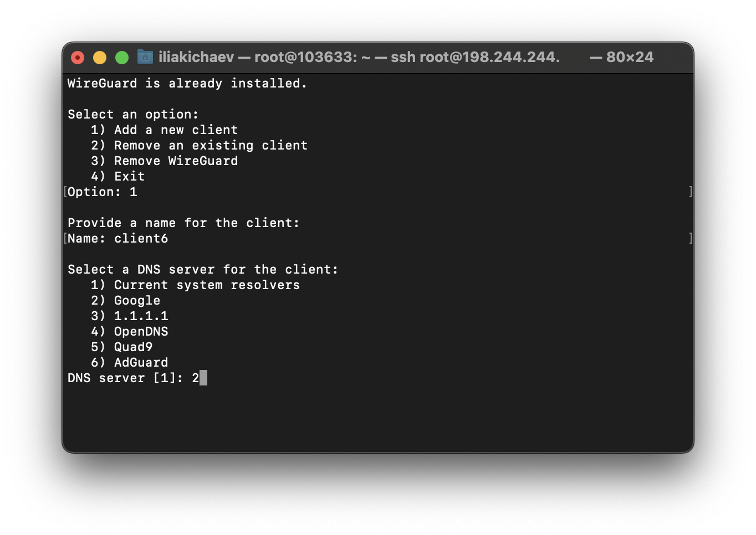Click the "OpenDNS" DNS option text

click(141, 332)
